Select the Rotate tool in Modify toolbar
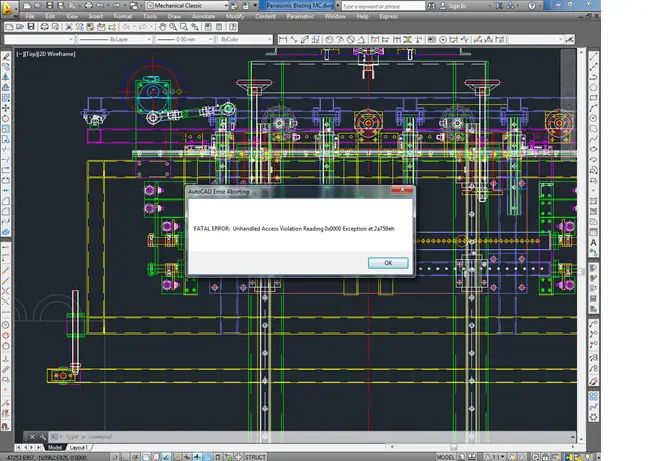Viewport: 650px width, 461px height. coord(5,118)
